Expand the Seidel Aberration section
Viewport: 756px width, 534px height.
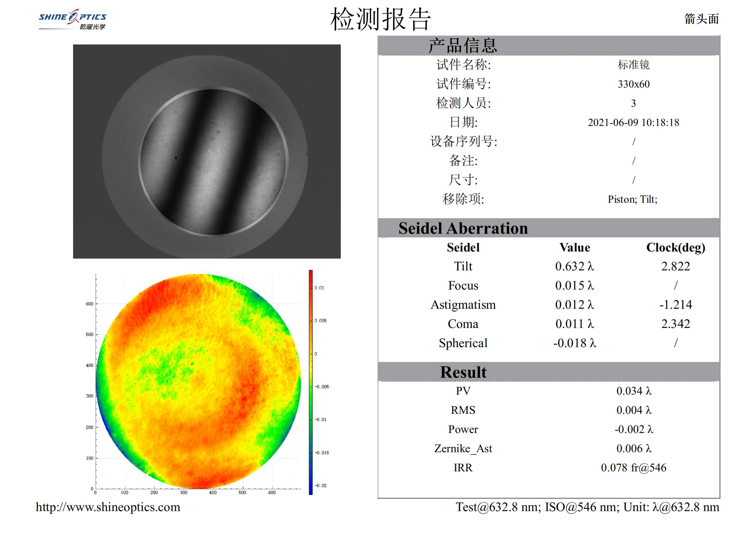[x=463, y=228]
